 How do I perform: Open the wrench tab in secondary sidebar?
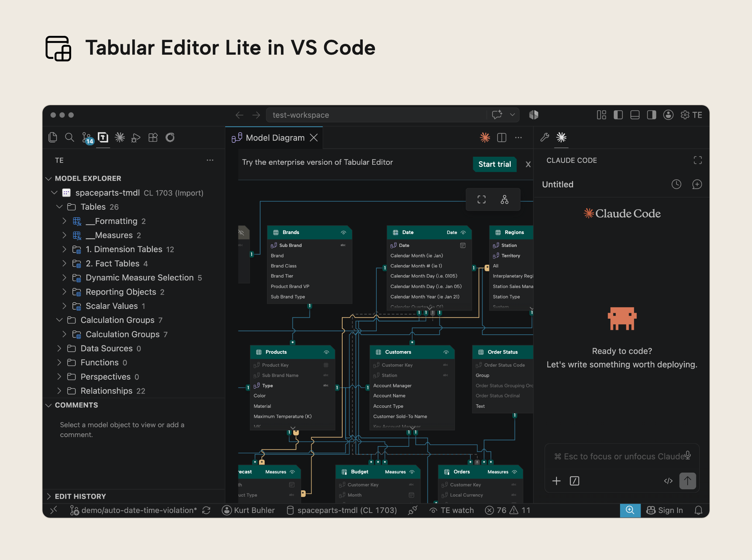click(545, 137)
